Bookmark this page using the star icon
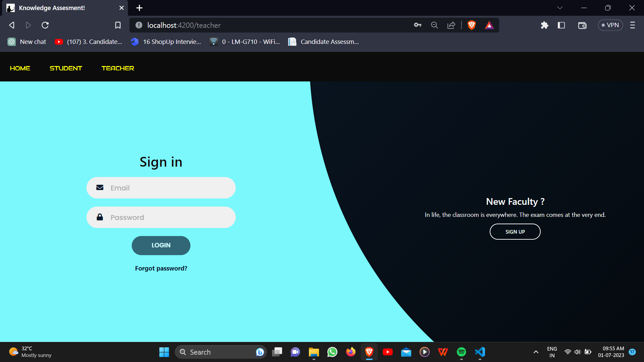 point(118,25)
